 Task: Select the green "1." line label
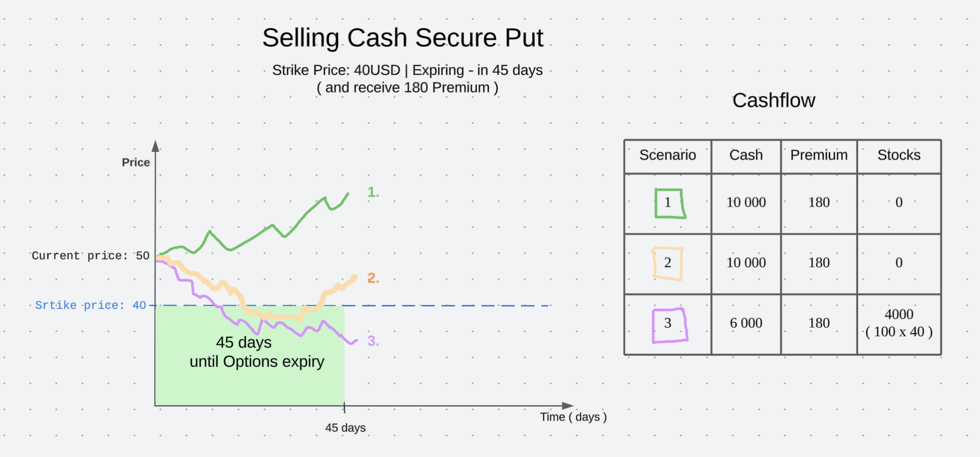click(x=373, y=193)
